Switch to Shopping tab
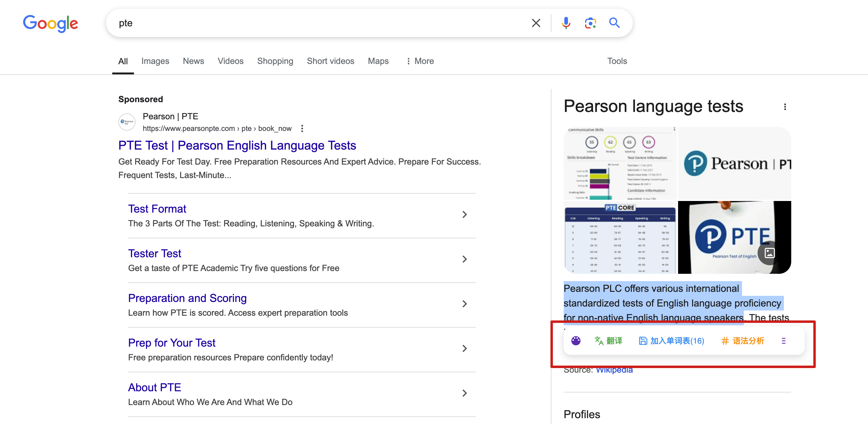 (275, 61)
